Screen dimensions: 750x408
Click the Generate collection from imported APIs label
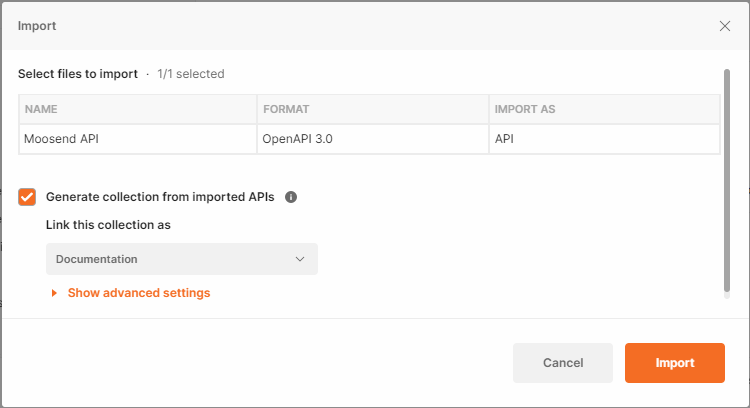point(160,197)
